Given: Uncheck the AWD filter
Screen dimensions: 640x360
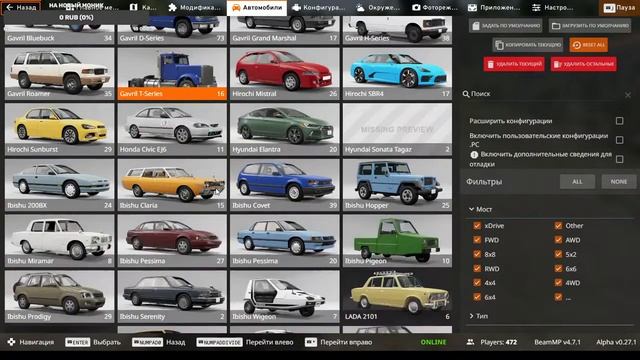Looking at the screenshot, I should [558, 240].
